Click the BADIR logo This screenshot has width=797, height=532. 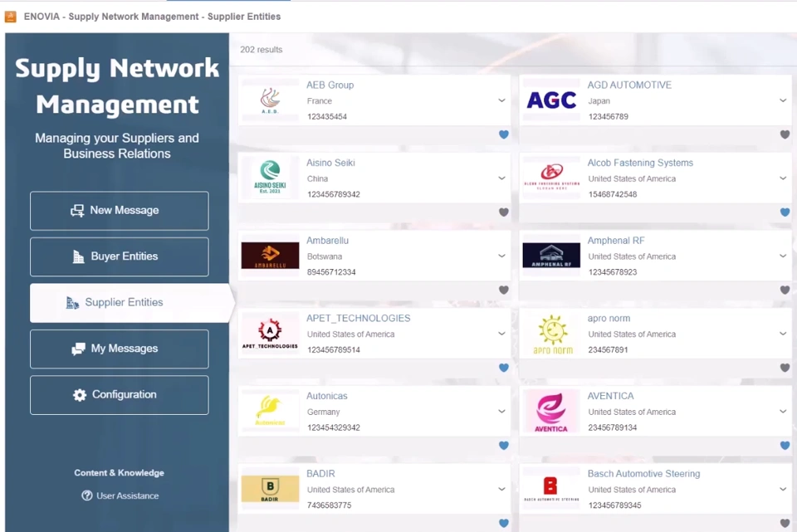pyautogui.click(x=270, y=489)
